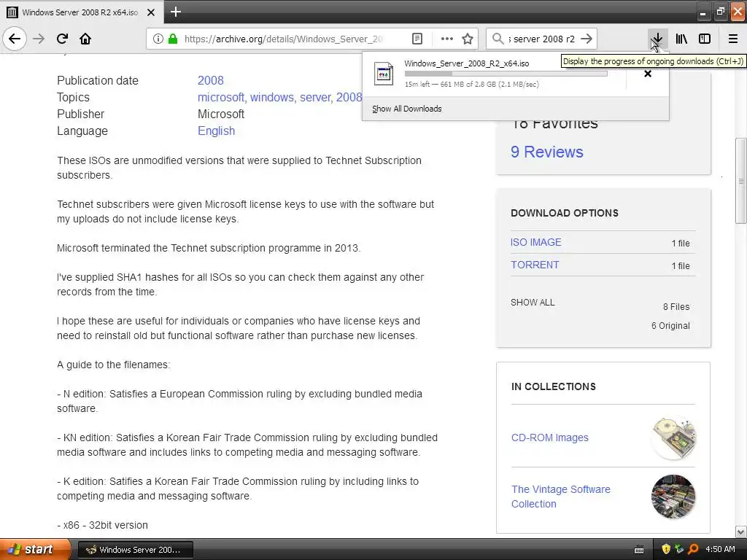This screenshot has width=747, height=560.
Task: Open the 'microsoft' topic link
Action: [222, 97]
